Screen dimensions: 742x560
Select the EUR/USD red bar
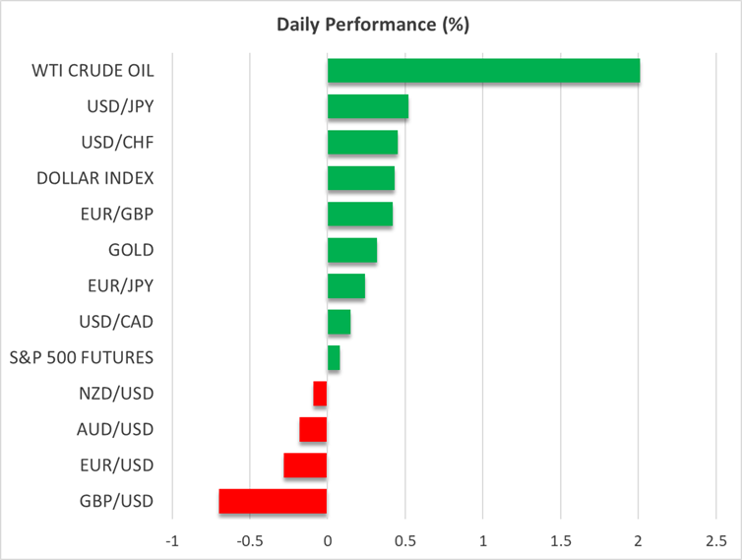click(x=305, y=466)
